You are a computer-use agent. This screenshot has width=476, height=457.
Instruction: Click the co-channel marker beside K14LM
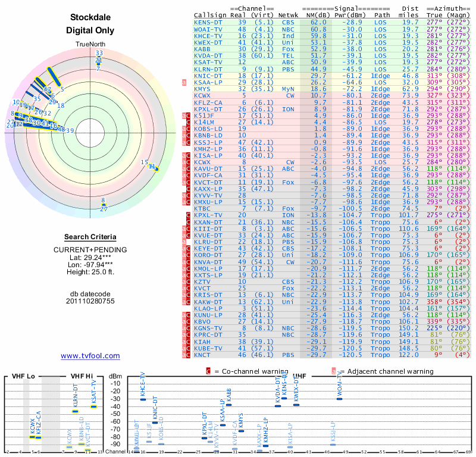[188, 123]
